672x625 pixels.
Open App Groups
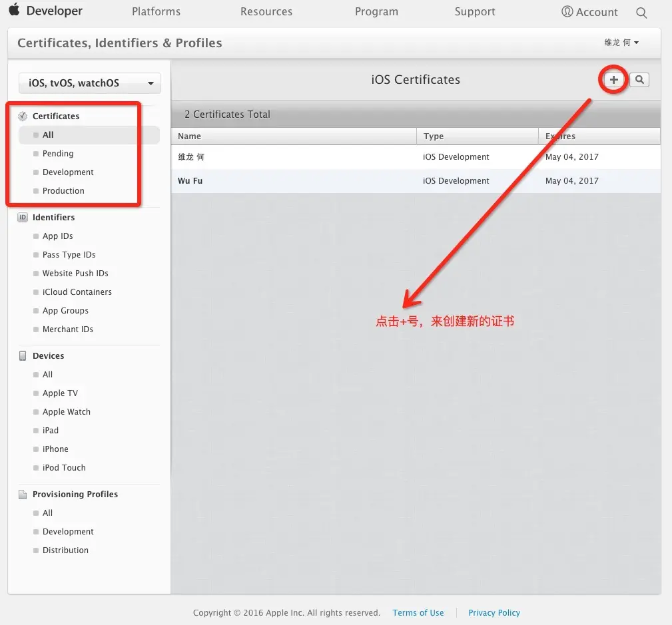(65, 311)
